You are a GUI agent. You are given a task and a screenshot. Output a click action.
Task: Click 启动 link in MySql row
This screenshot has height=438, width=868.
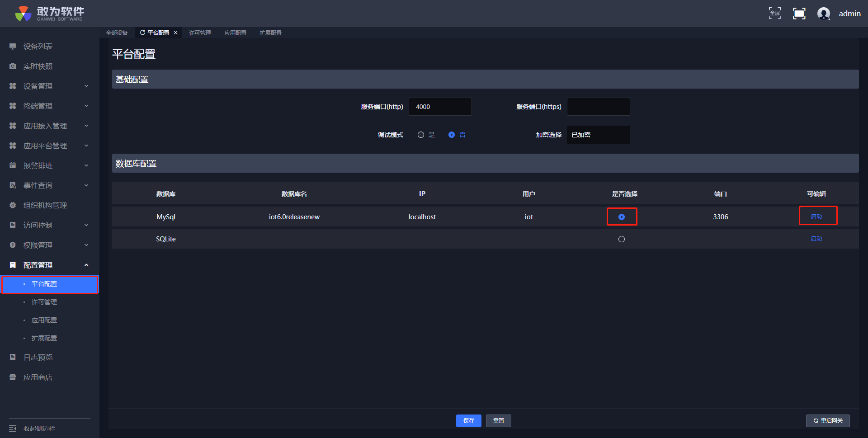(816, 217)
